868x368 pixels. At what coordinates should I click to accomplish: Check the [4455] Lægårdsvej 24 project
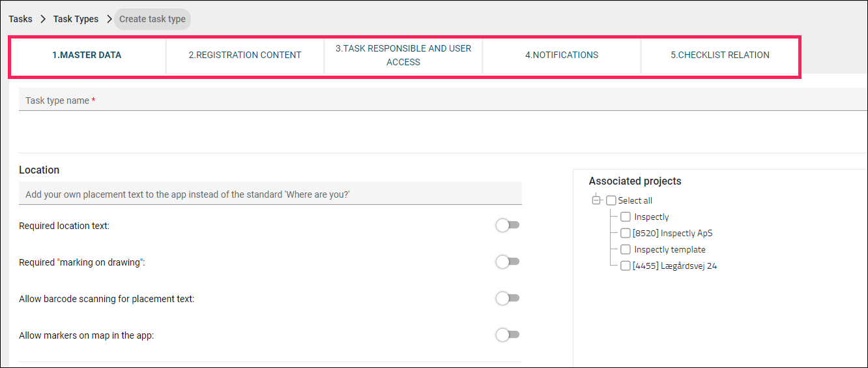coord(626,266)
